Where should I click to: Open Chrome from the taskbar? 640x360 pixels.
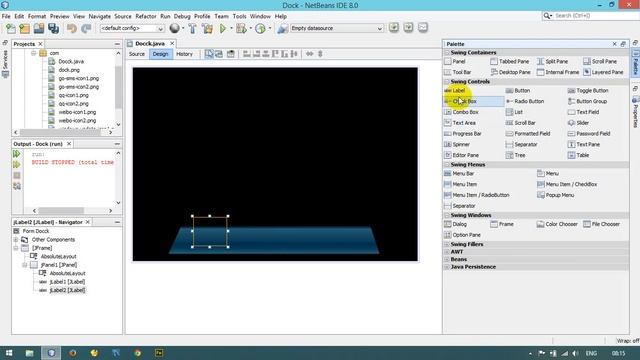click(x=138, y=353)
